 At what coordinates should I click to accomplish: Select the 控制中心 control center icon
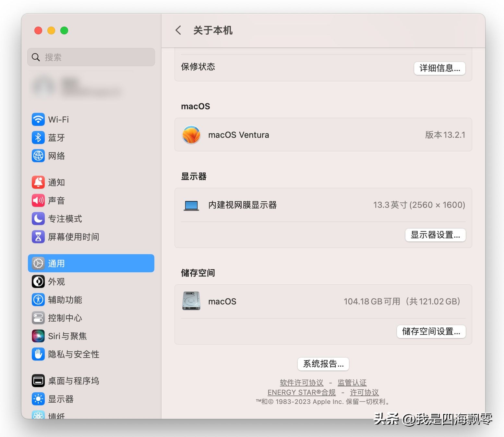click(38, 318)
